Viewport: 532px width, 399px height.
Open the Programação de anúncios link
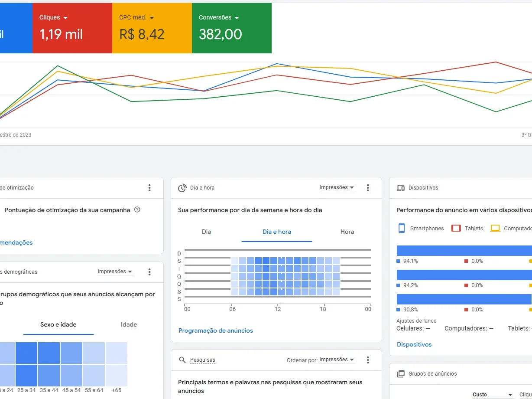click(x=216, y=330)
